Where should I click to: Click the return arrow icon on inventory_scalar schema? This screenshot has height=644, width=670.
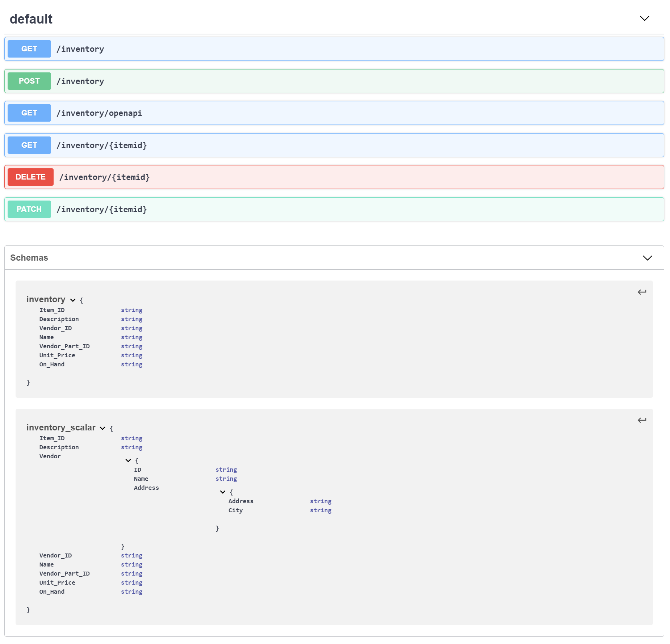tap(642, 420)
